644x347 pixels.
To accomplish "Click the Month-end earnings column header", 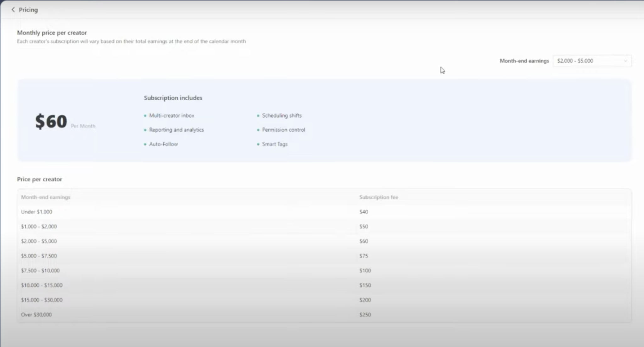I will tap(46, 197).
